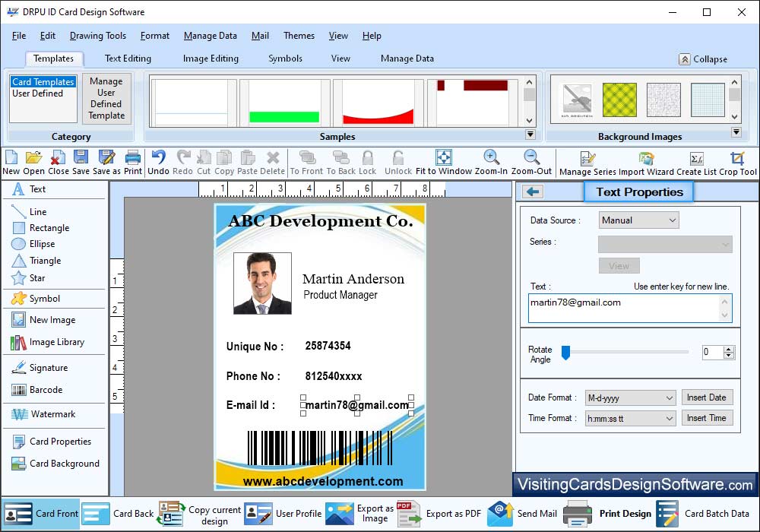This screenshot has width=760, height=532.
Task: Switch to Card Back view
Action: click(x=118, y=514)
